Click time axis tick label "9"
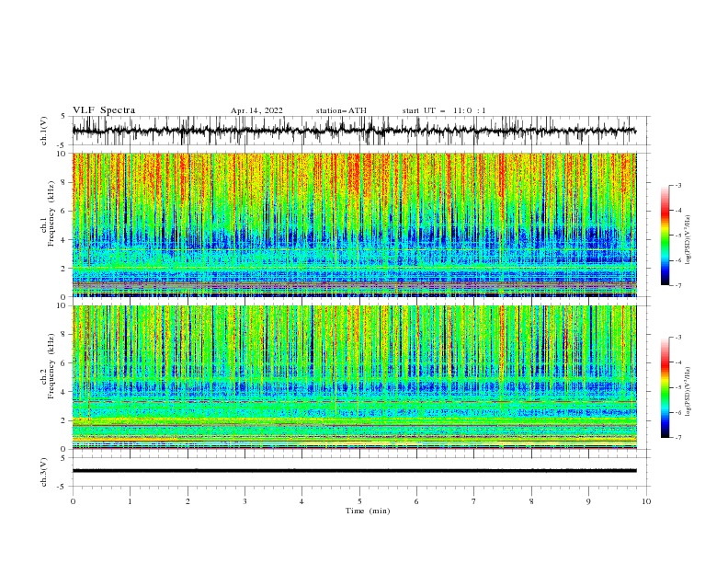This screenshot has height=563, width=728. tap(588, 501)
